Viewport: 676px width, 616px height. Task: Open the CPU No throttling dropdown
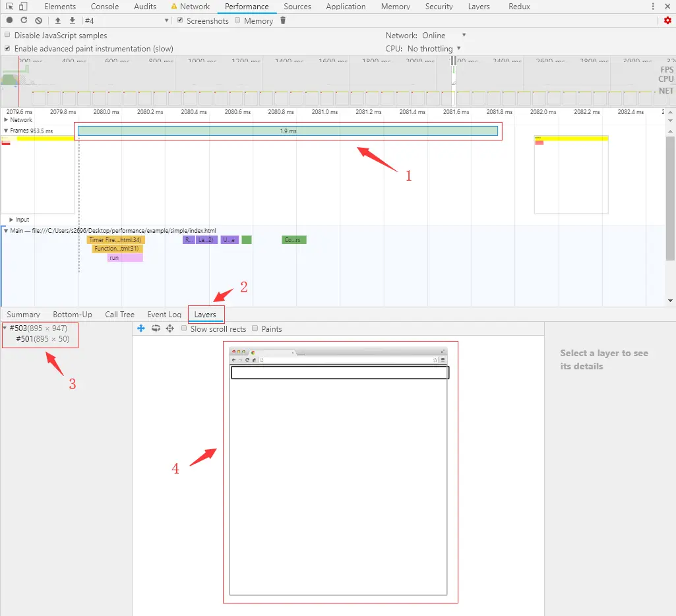click(434, 49)
